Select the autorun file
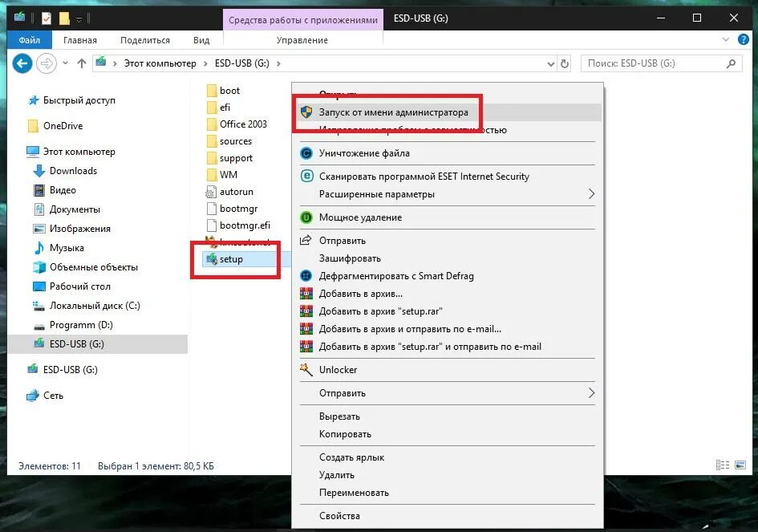The image size is (758, 532). point(237,192)
